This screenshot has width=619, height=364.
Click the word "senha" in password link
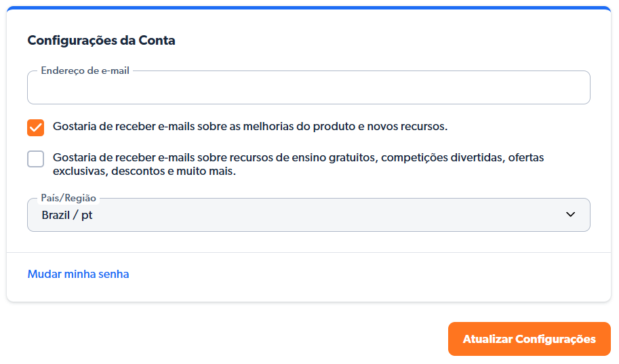tap(113, 275)
